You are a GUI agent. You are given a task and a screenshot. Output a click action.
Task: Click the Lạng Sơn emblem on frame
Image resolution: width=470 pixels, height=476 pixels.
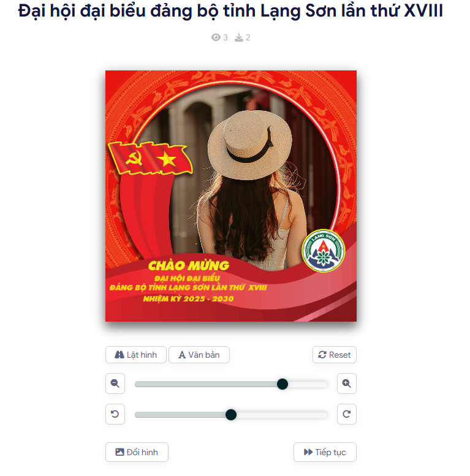pos(324,251)
